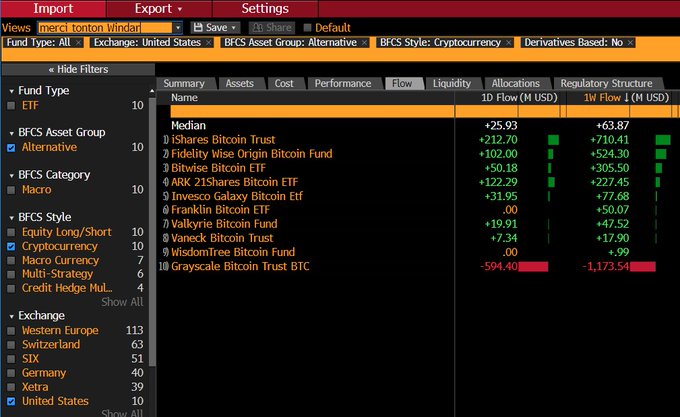This screenshot has height=417, width=680.
Task: Open ARK 21Shares Bitcoin ETF row
Action: (x=234, y=182)
